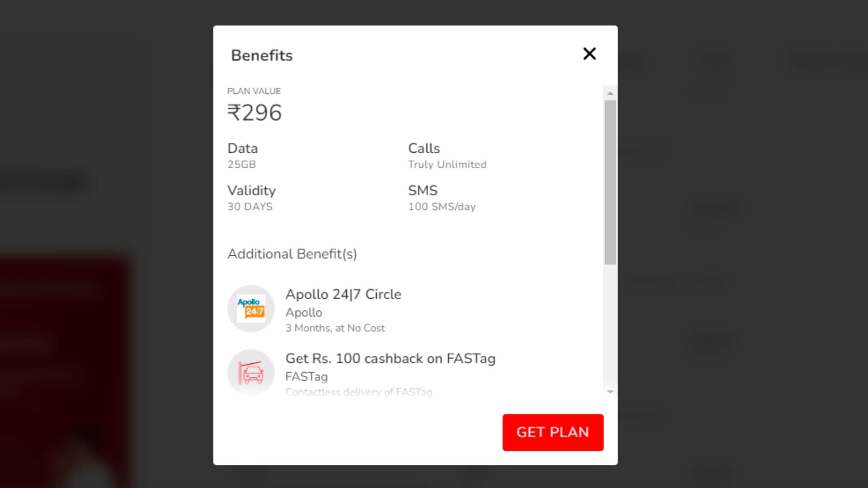This screenshot has height=488, width=868.
Task: Select the red FASTag toll illustration
Action: (251, 372)
